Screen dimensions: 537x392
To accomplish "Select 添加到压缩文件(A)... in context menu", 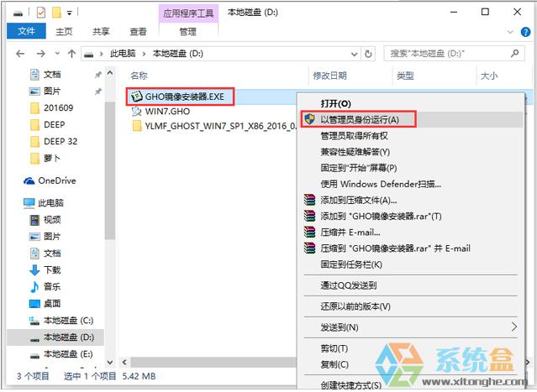I will coord(358,200).
